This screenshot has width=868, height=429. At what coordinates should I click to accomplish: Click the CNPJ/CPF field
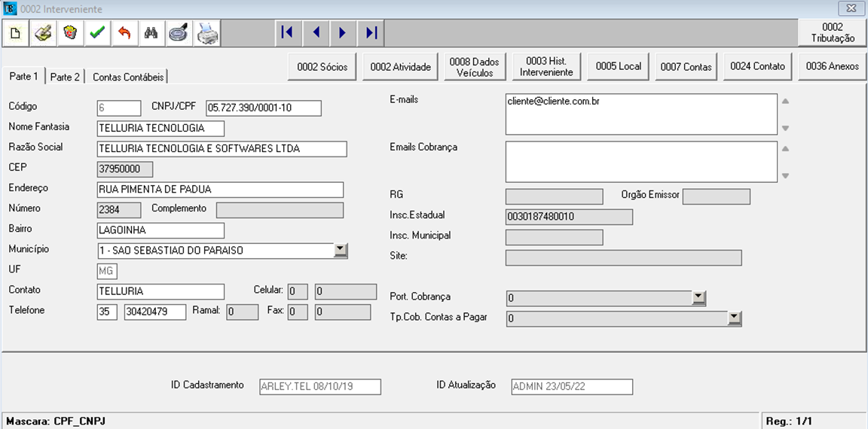264,108
